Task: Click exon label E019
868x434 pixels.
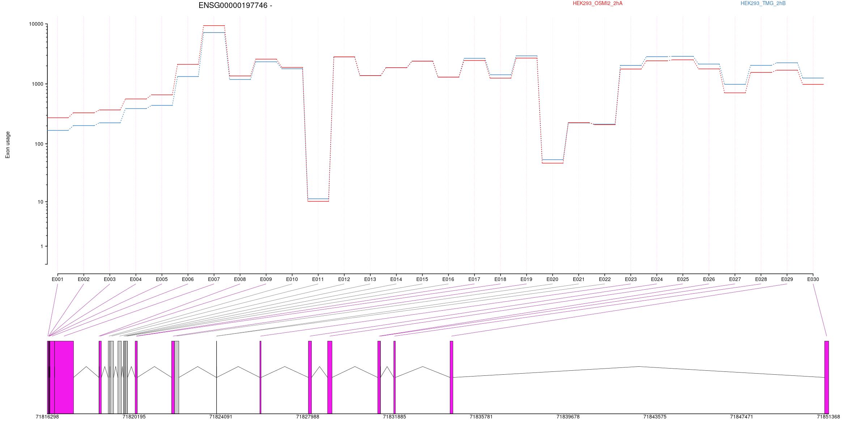Action: tap(526, 279)
